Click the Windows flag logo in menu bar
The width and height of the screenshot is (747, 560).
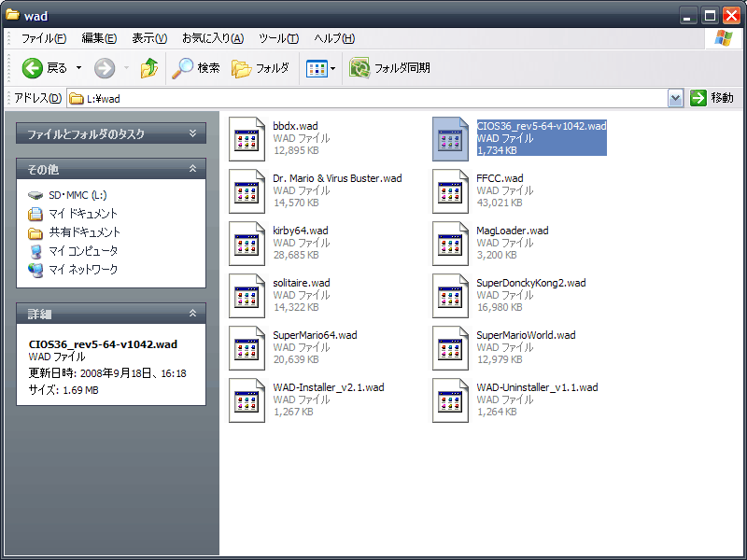tap(723, 38)
